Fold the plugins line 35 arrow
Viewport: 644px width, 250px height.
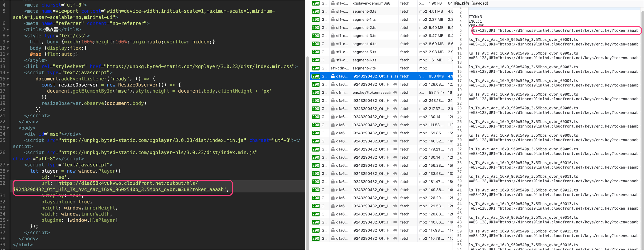coord(8,221)
